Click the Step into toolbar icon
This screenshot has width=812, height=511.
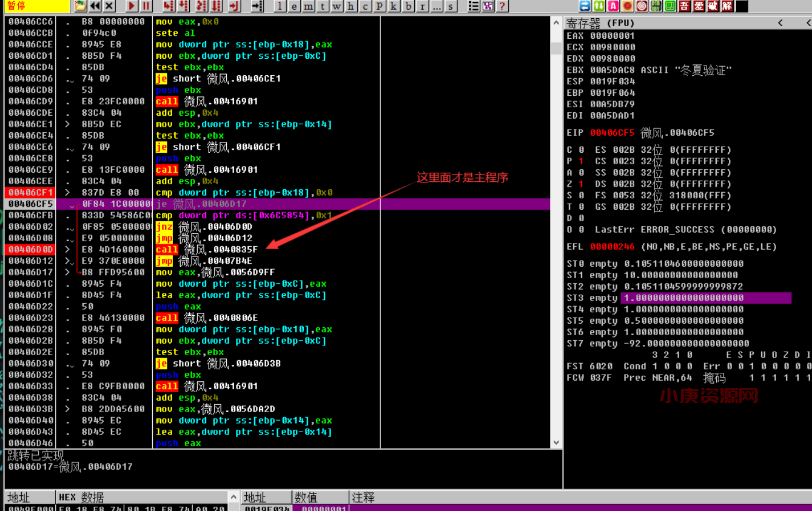169,6
